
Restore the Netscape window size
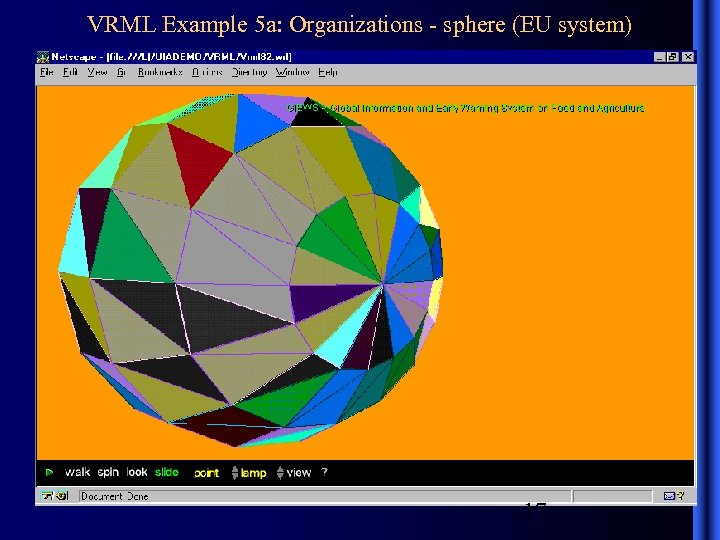point(673,57)
